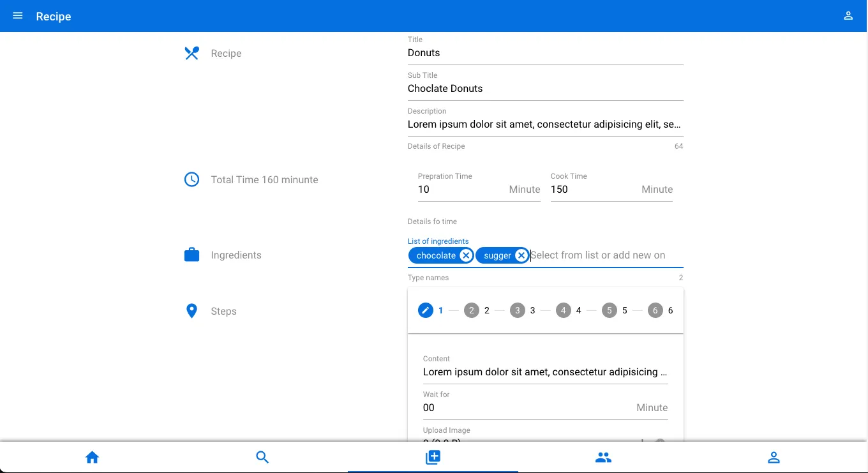Go to step 4 in the stepper
The width and height of the screenshot is (868, 473).
(x=569, y=310)
